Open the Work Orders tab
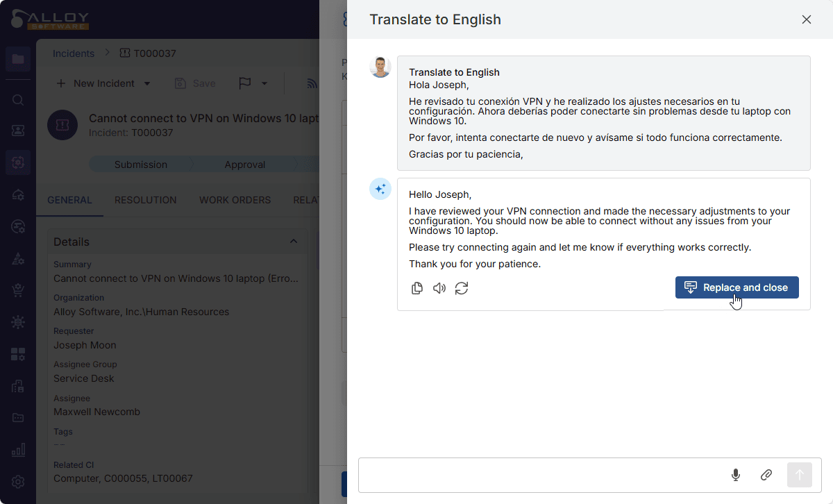Screen dimensions: 833x504 [x=235, y=200]
